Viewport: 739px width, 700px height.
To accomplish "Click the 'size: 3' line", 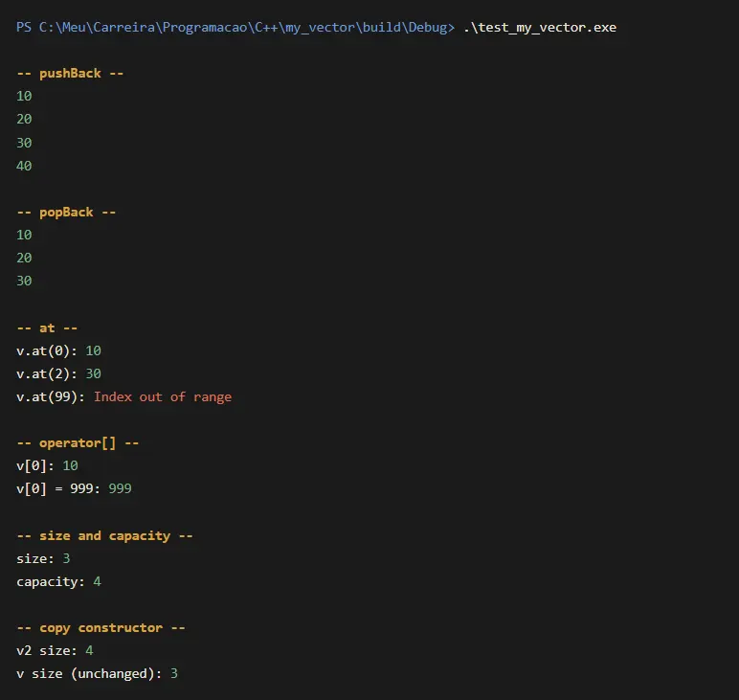I will tap(43, 558).
